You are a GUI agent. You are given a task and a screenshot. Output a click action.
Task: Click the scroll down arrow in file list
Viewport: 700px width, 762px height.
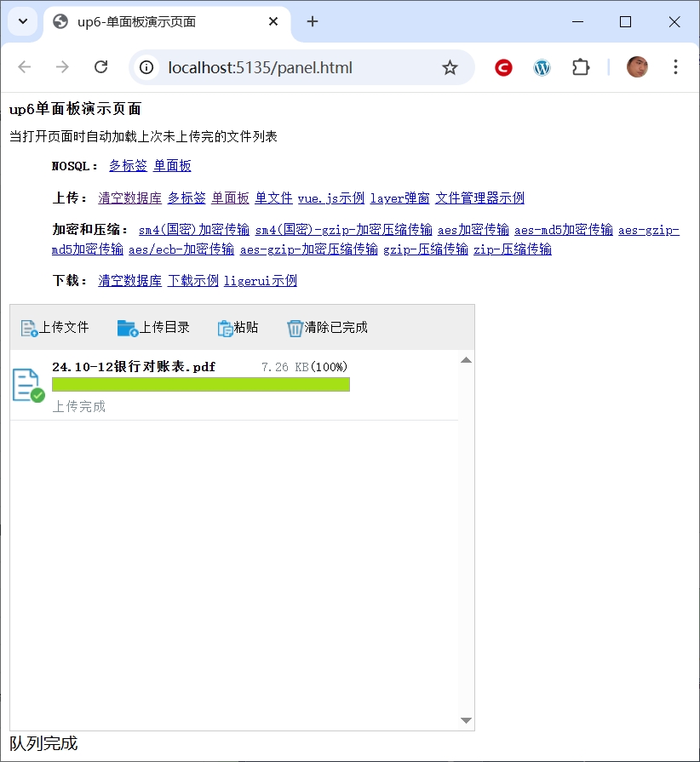tap(466, 720)
